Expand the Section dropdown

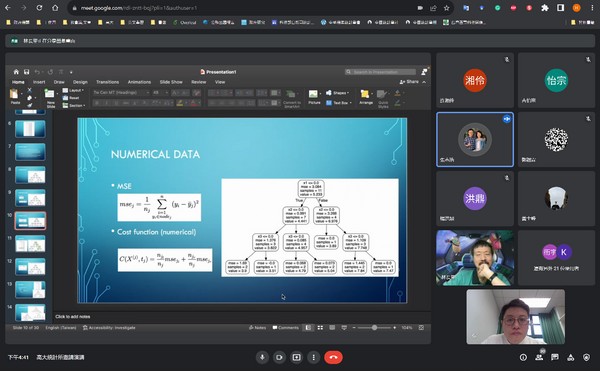pyautogui.click(x=74, y=105)
